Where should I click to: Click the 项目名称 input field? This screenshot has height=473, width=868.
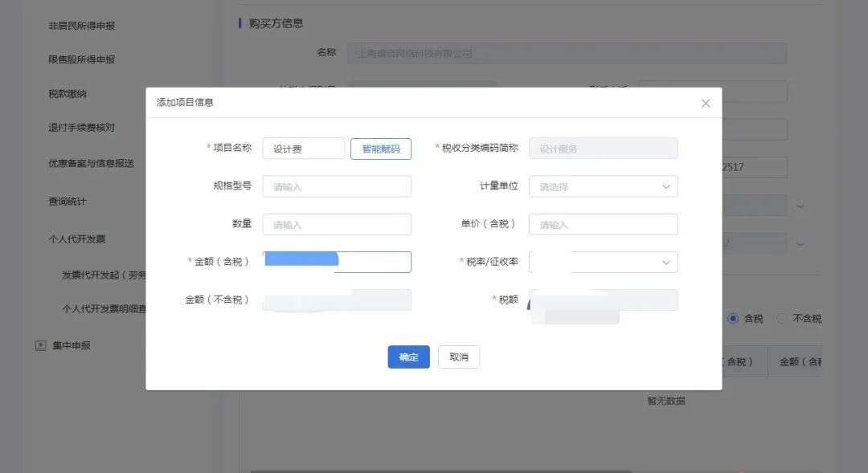tap(303, 149)
